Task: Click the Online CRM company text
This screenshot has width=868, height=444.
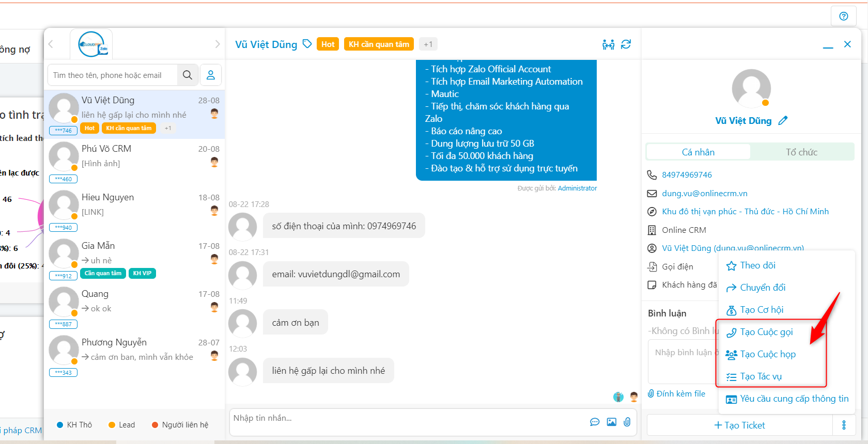Action: pos(684,230)
